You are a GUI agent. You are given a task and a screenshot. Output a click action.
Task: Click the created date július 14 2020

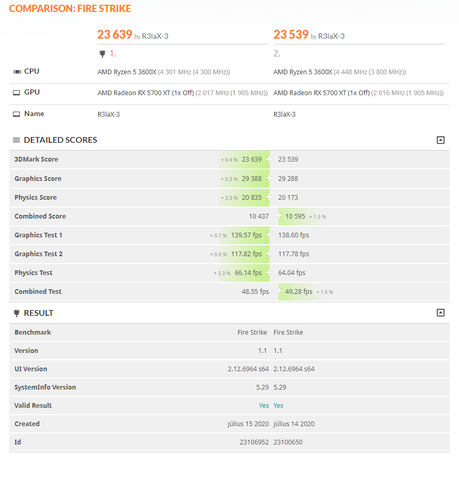pos(294,424)
